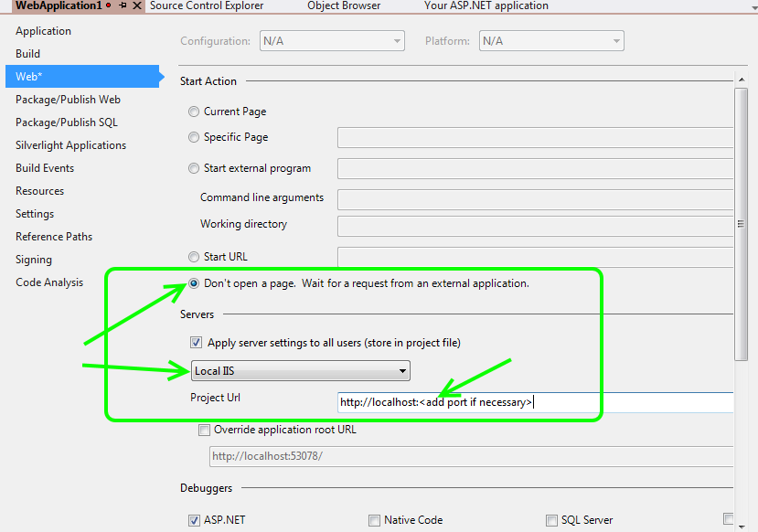The image size is (758, 532).
Task: Click the Project Url label
Action: (x=215, y=398)
